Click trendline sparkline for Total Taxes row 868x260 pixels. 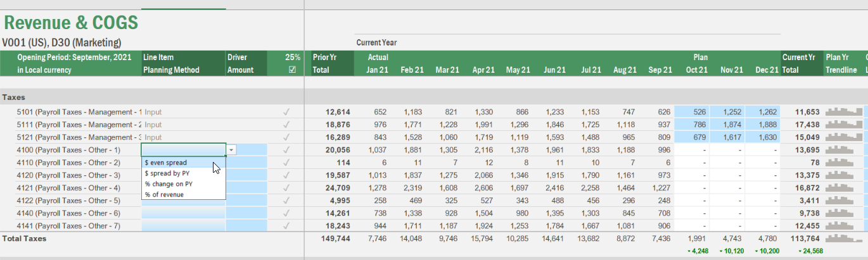tap(843, 238)
